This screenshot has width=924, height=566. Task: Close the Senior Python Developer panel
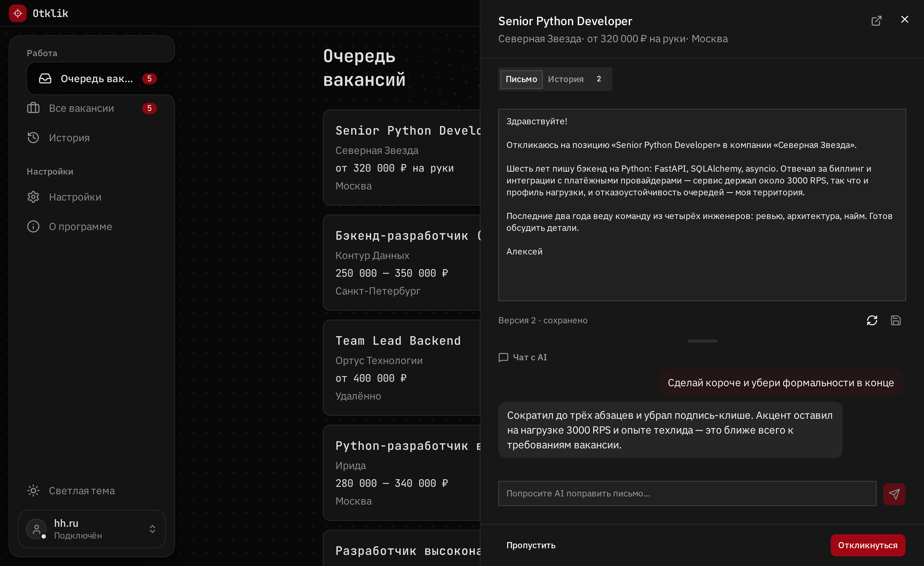pos(905,19)
